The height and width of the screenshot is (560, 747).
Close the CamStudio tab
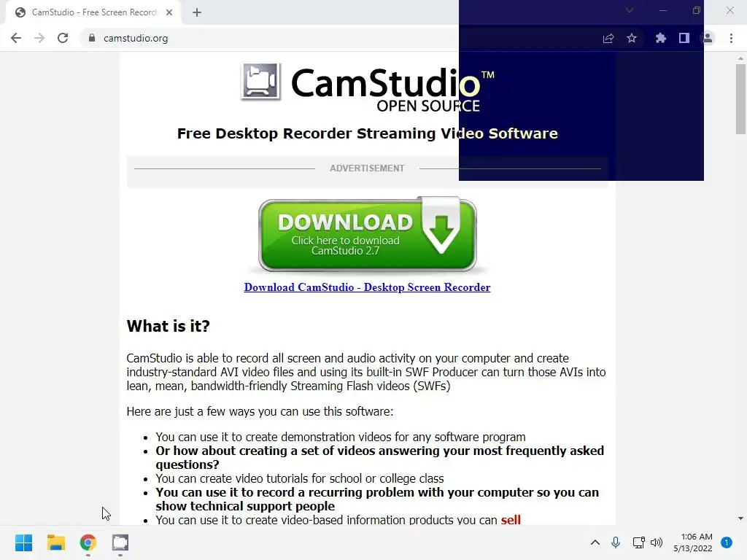(x=169, y=12)
